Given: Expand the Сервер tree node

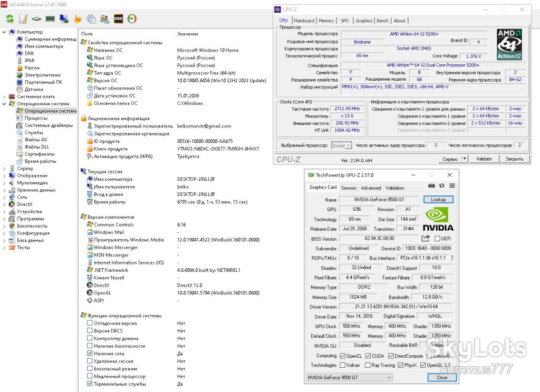Looking at the screenshot, I should pos(4,169).
